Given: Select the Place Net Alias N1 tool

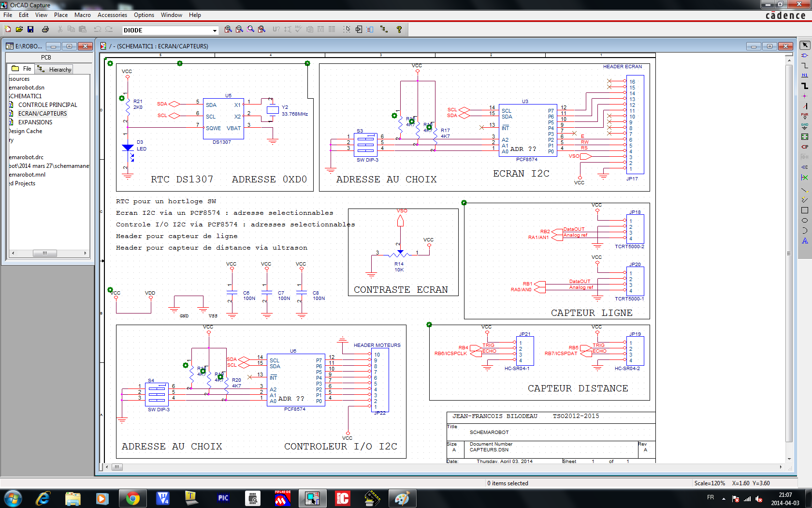Looking at the screenshot, I should [805, 75].
